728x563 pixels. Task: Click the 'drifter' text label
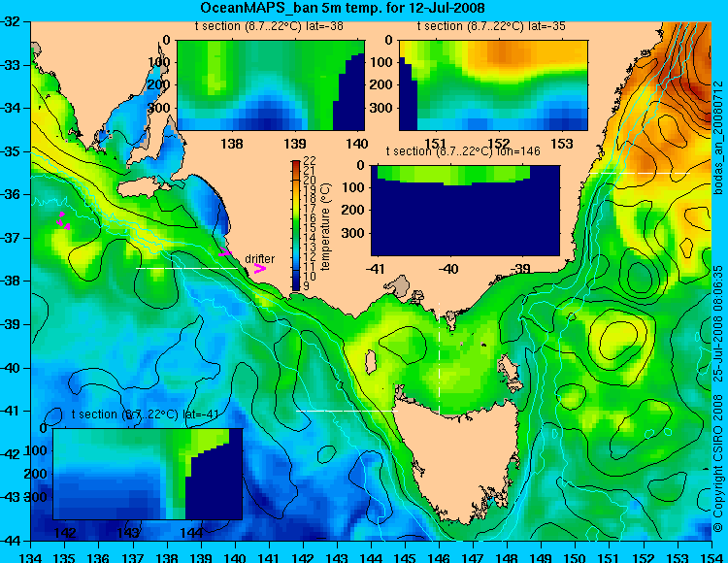pos(259,258)
